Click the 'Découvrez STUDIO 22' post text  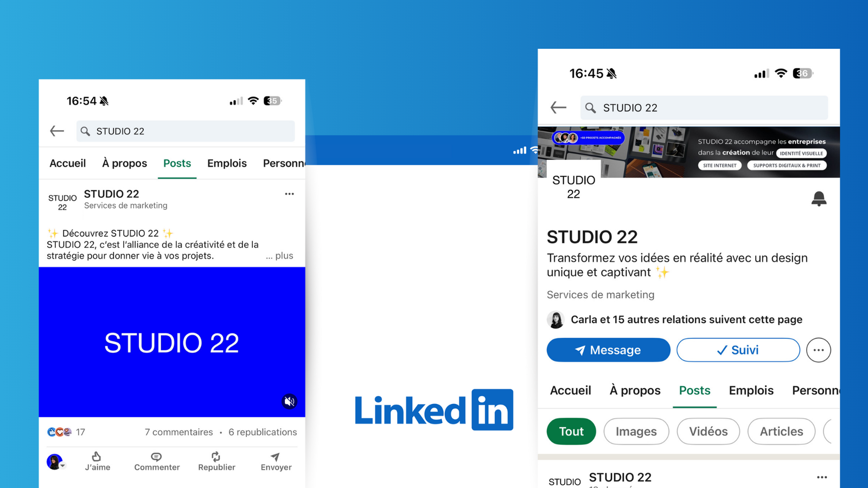[111, 233]
